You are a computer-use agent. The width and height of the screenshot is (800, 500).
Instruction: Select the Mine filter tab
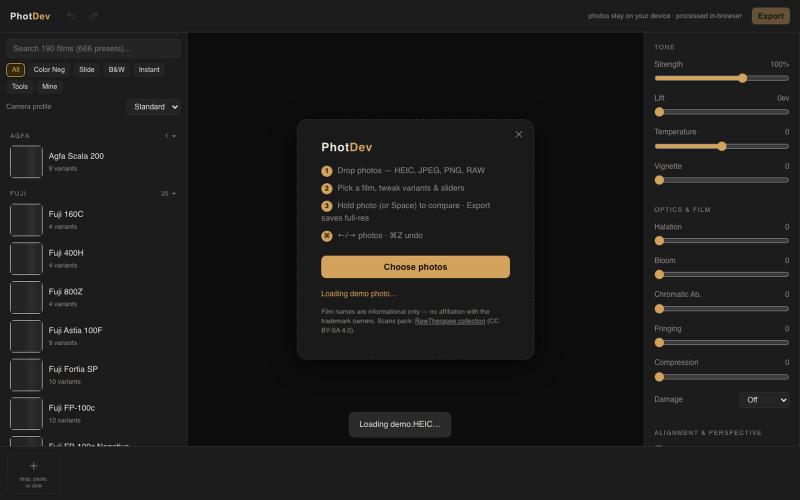click(x=49, y=86)
